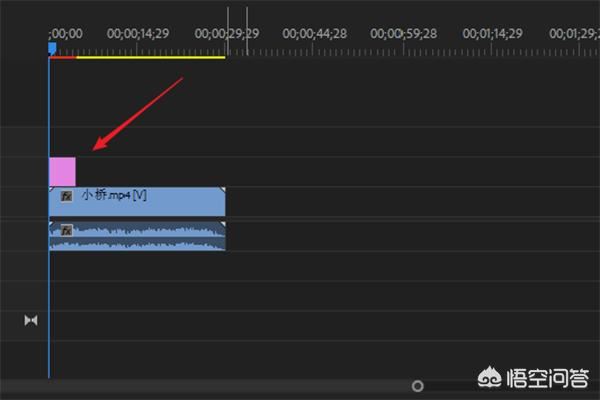Click ruler at timecode 00;00;29;29

(x=227, y=34)
